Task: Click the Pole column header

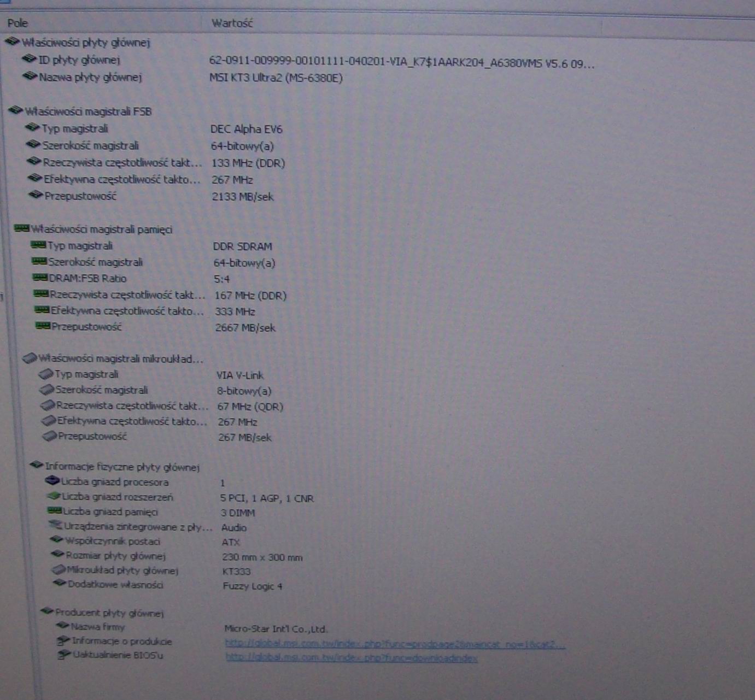Action: [x=17, y=23]
